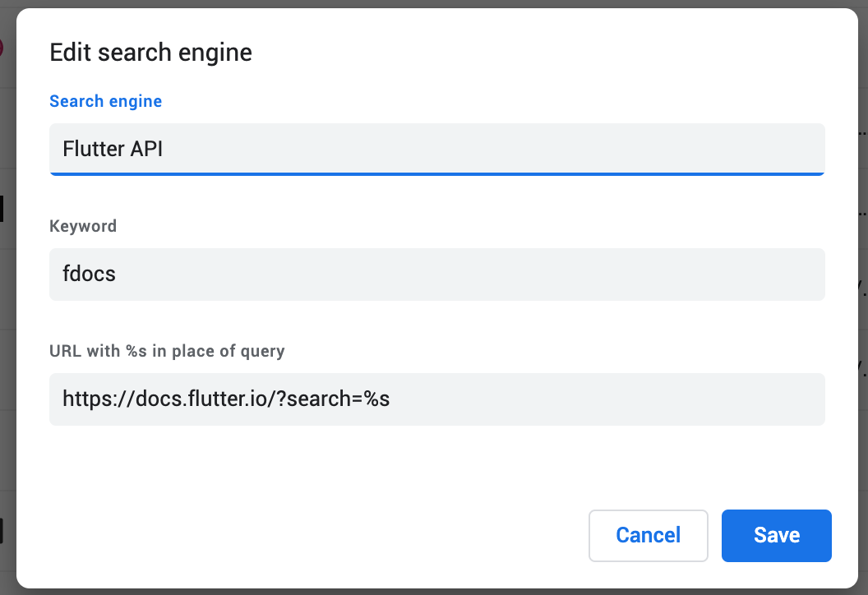The image size is (868, 595).
Task: Click the blue 'Search engine' label
Action: coord(105,101)
